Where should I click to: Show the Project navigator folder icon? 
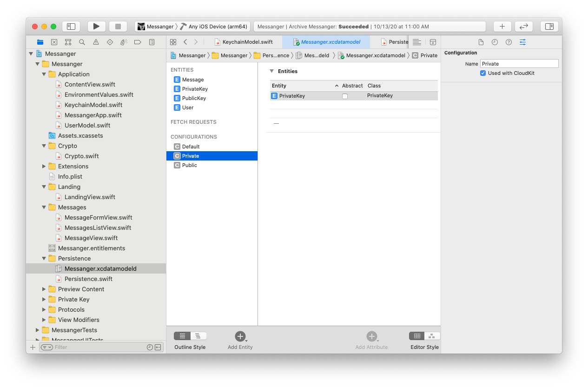[40, 42]
